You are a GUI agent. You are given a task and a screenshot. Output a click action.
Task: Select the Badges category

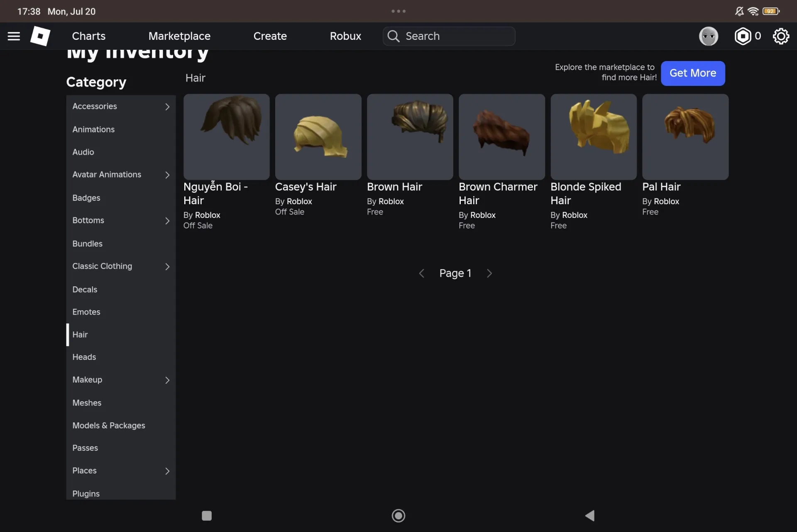click(x=121, y=198)
